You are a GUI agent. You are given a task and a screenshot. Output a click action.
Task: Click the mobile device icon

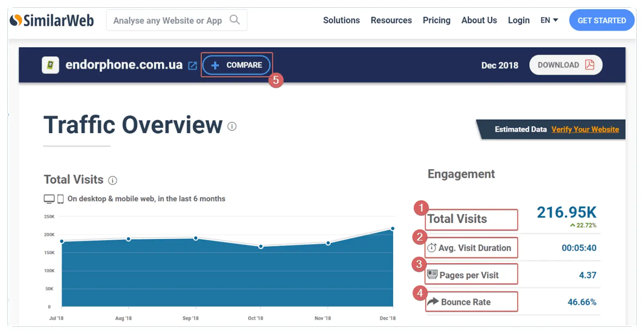[60, 199]
